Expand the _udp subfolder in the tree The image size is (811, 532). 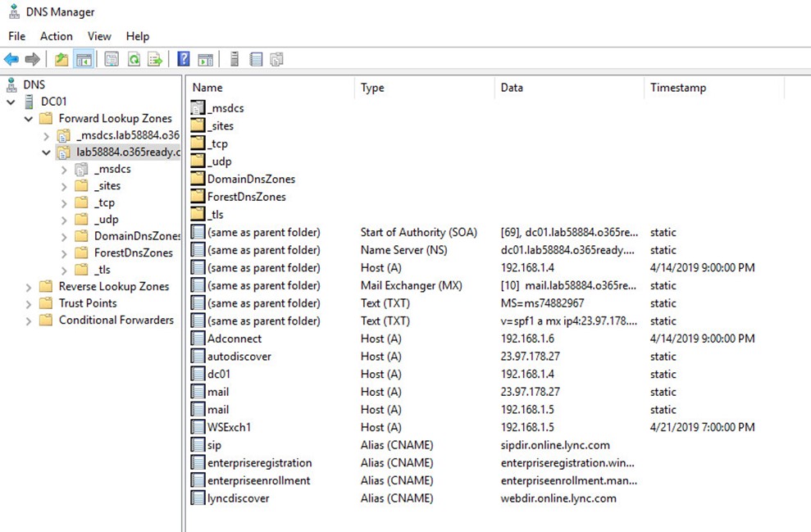click(64, 221)
